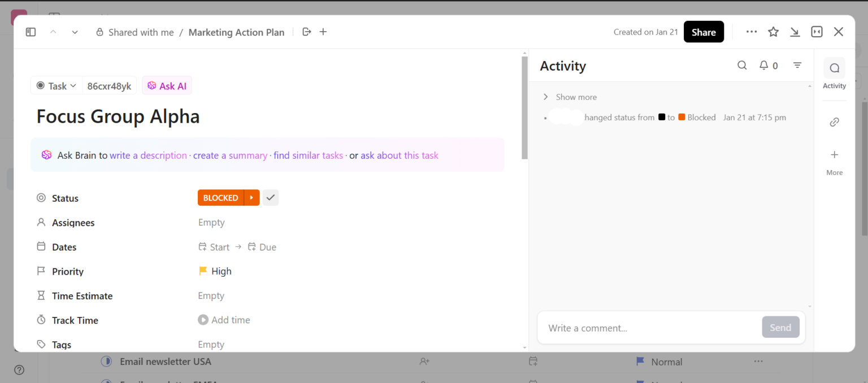Search within the Activity feed

(742, 65)
